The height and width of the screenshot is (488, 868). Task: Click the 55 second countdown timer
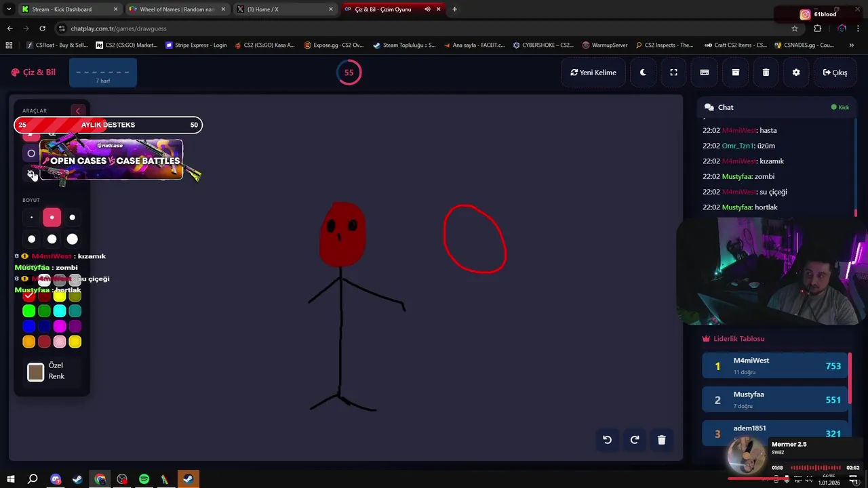point(349,73)
